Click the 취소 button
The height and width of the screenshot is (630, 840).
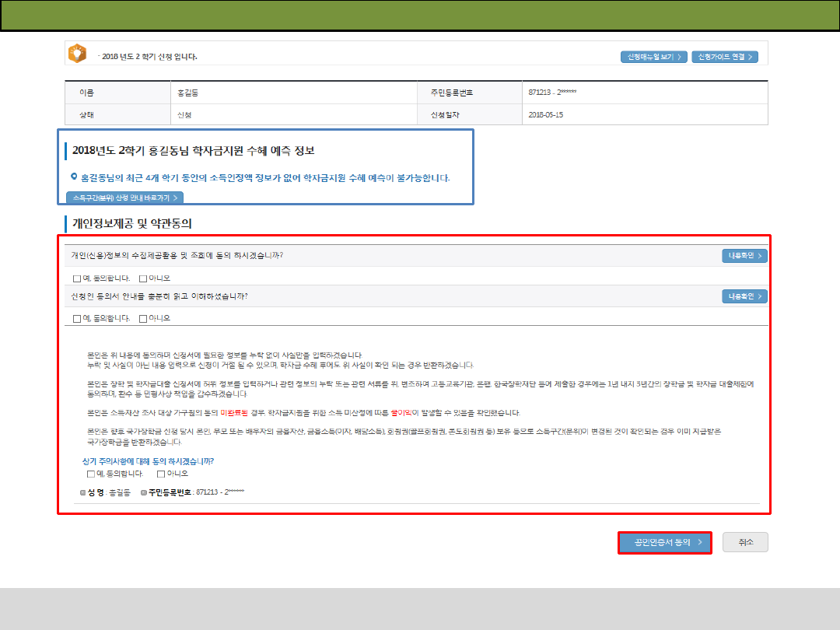click(745, 542)
